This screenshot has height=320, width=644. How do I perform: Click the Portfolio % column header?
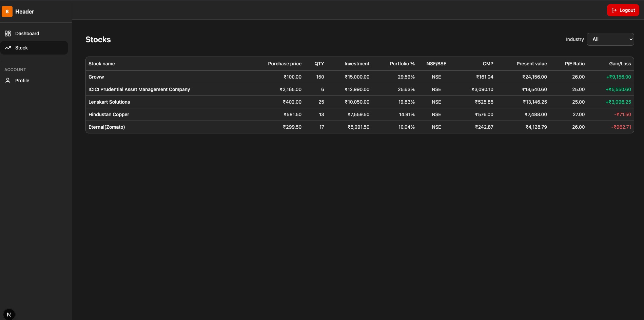402,64
